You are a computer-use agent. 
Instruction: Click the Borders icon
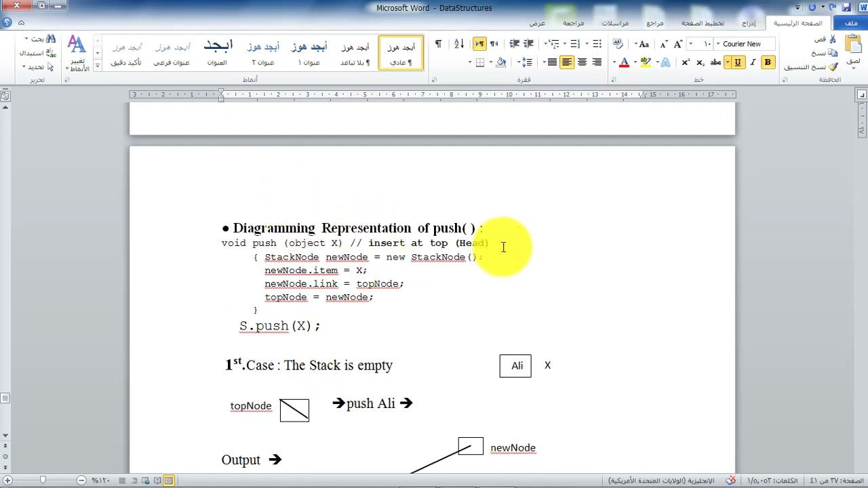pos(480,62)
